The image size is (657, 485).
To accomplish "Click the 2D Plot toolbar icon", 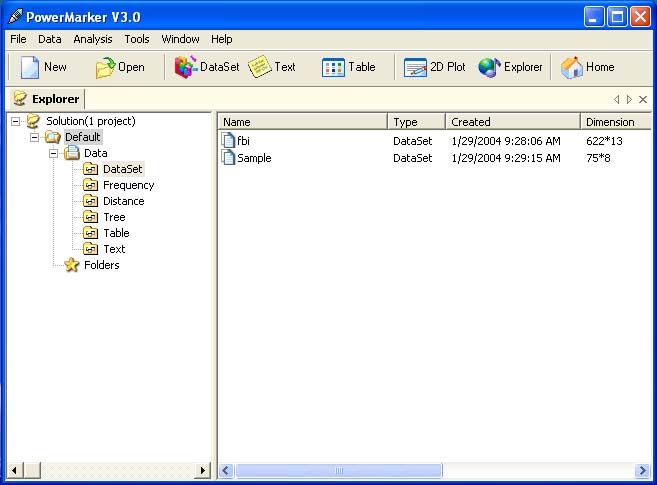I will 415,67.
